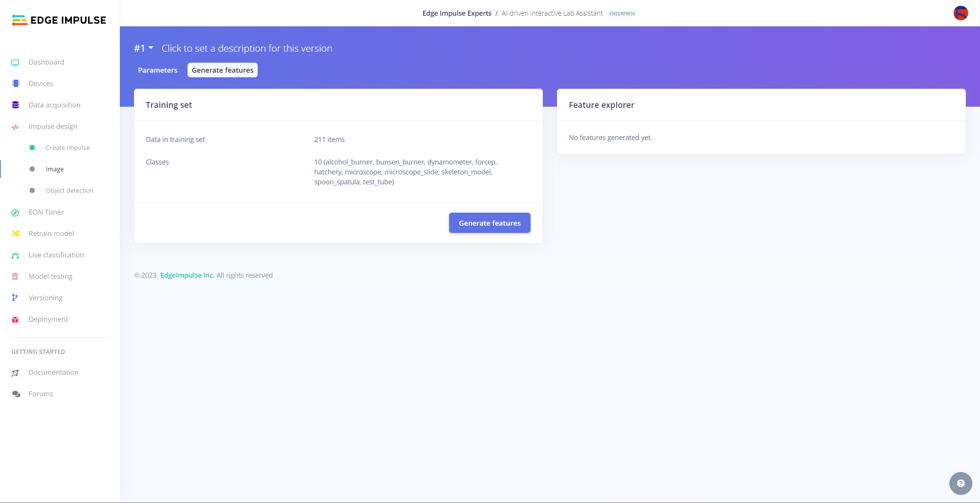Click the green dot beside Create impulse

32,148
